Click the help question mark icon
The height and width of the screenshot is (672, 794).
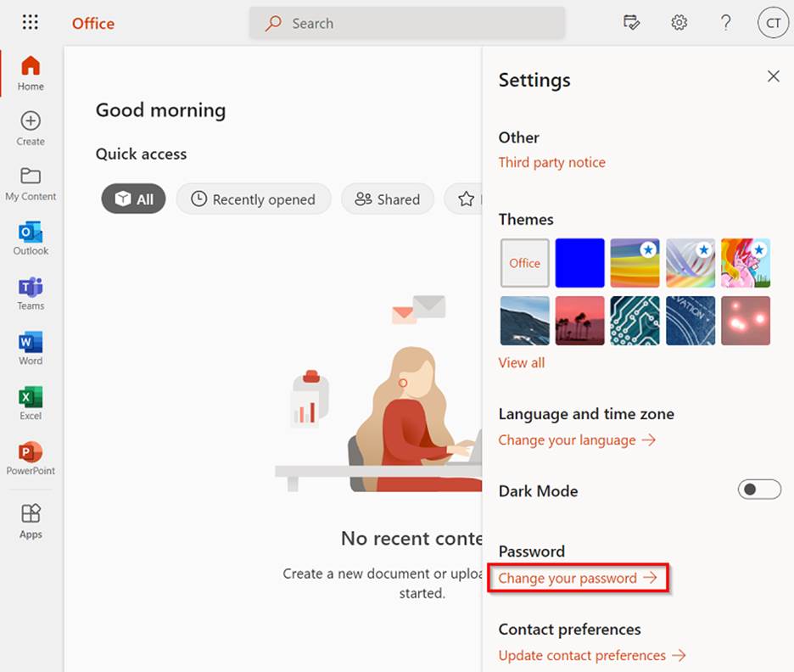pos(725,23)
